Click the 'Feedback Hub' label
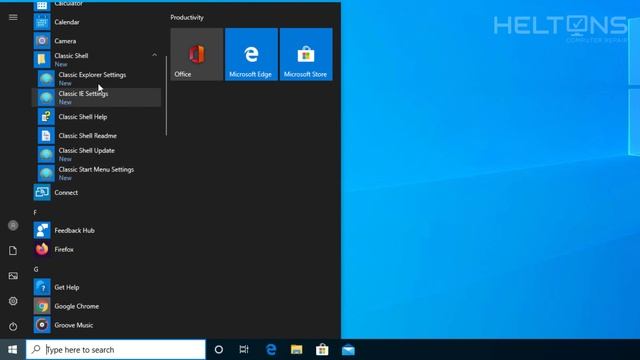Viewport: 640px width, 360px height. (74, 231)
